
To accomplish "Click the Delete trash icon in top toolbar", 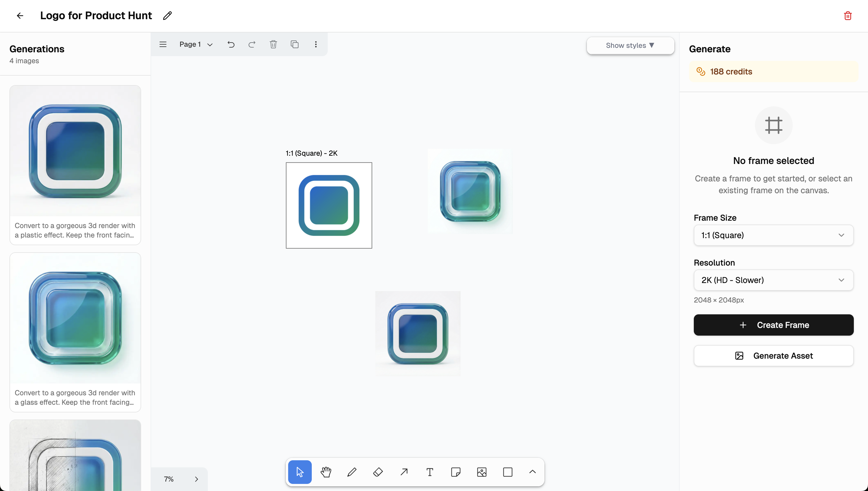I will click(273, 44).
